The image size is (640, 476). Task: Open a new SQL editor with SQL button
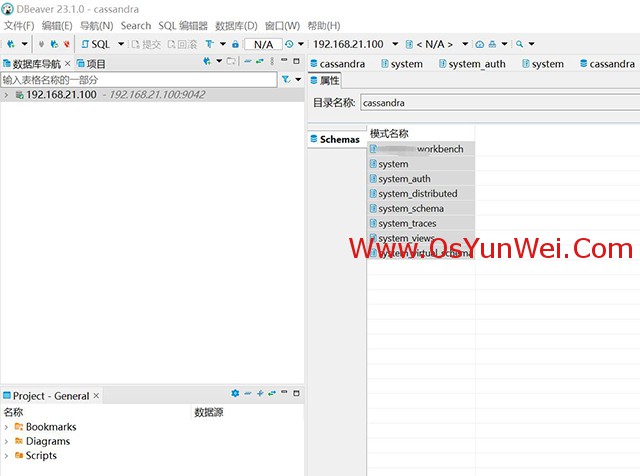click(96, 44)
